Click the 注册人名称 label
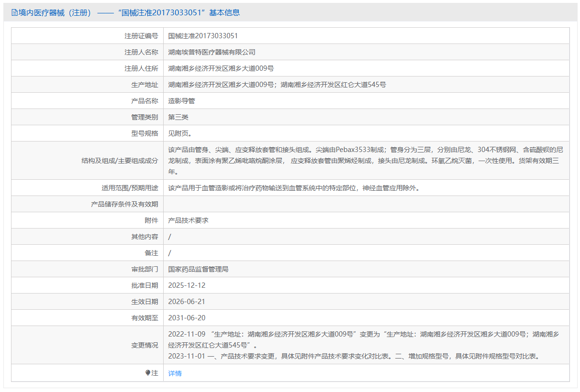The image size is (580, 392). (141, 52)
